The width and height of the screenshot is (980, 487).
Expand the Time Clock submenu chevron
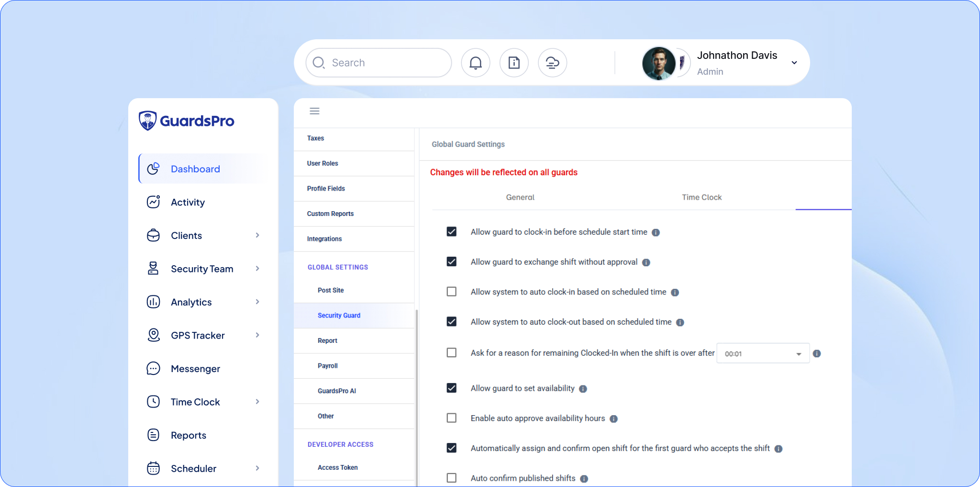click(x=257, y=402)
